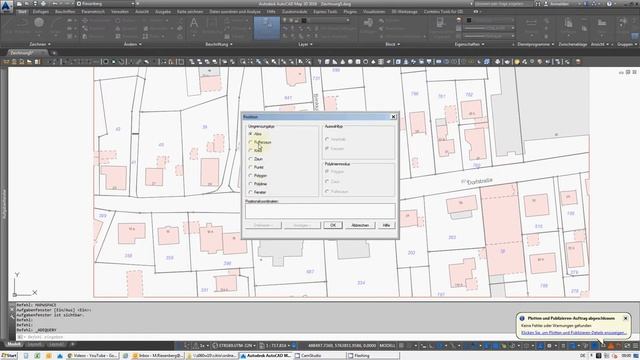Click the Help question mark icon in title bar
The height and width of the screenshot is (360, 640).
[609, 4]
